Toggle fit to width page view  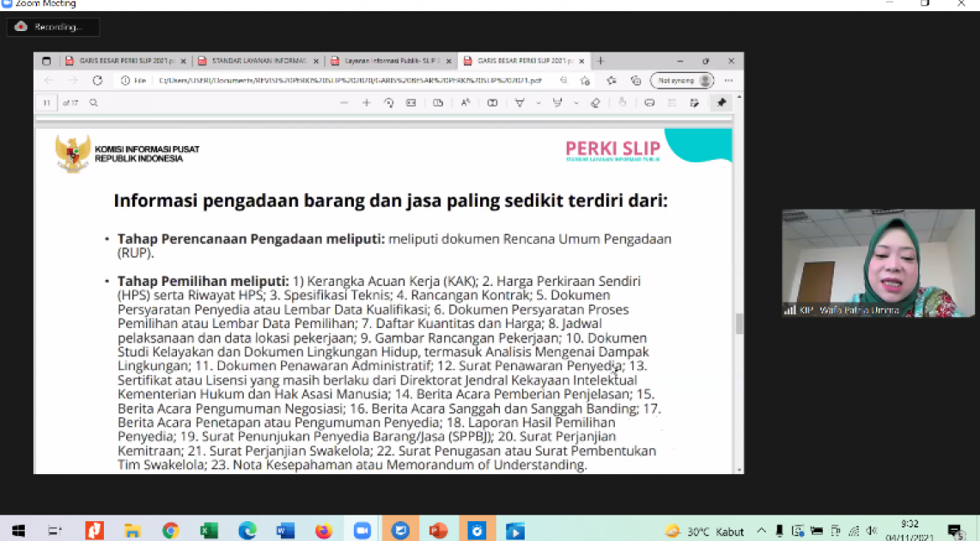411,103
